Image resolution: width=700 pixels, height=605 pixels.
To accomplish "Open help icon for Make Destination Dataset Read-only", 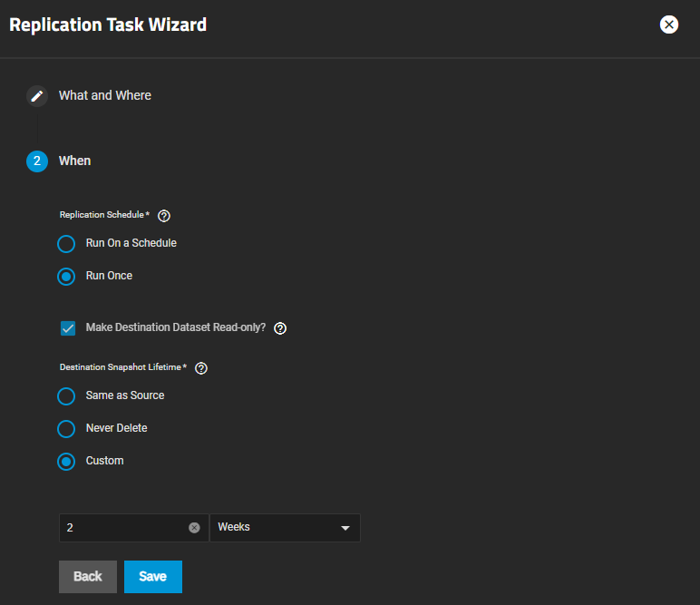I will click(280, 328).
